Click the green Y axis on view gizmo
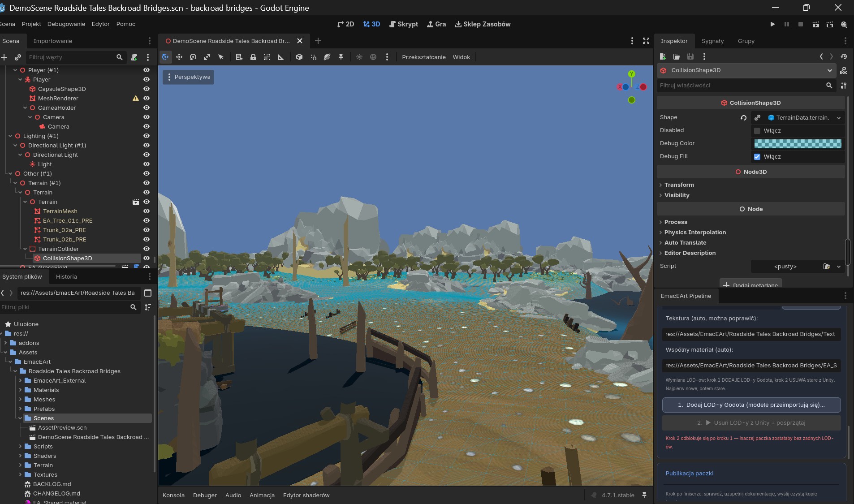 pyautogui.click(x=631, y=74)
